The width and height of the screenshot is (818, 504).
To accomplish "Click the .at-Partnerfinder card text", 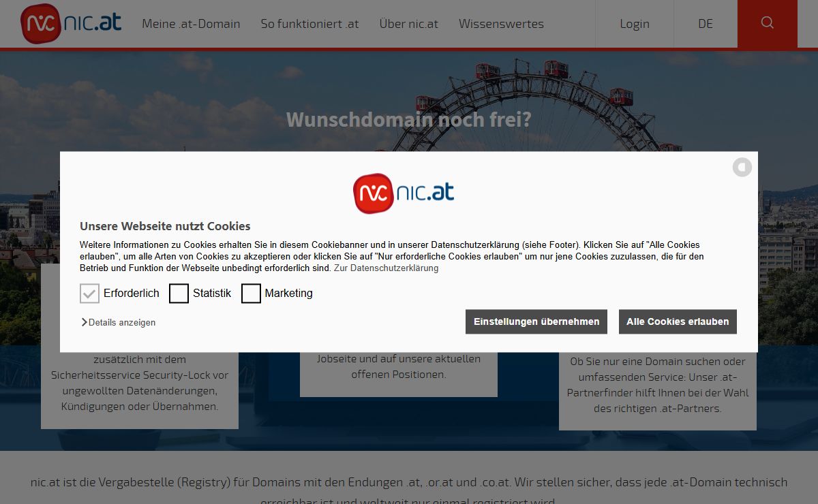I will (658, 385).
